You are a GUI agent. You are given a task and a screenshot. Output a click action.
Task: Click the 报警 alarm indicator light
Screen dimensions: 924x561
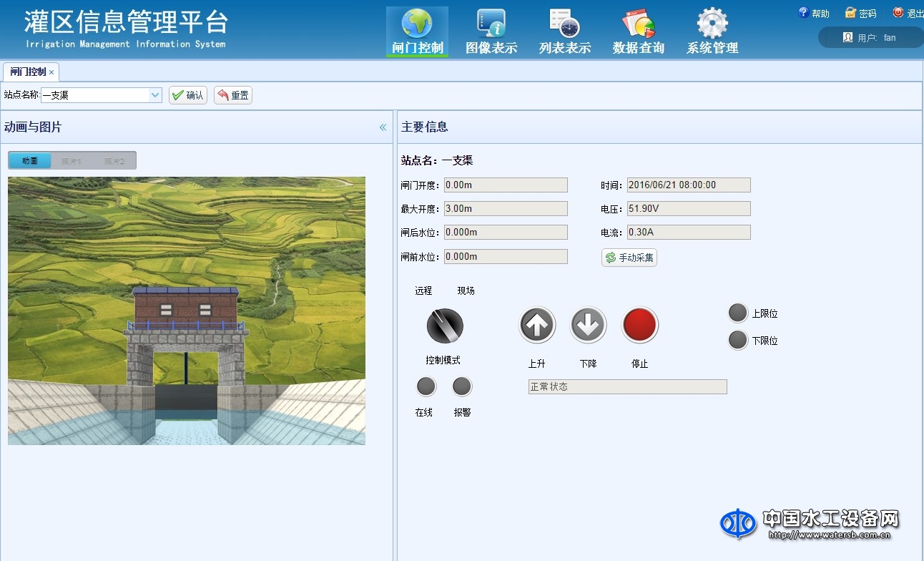click(461, 386)
